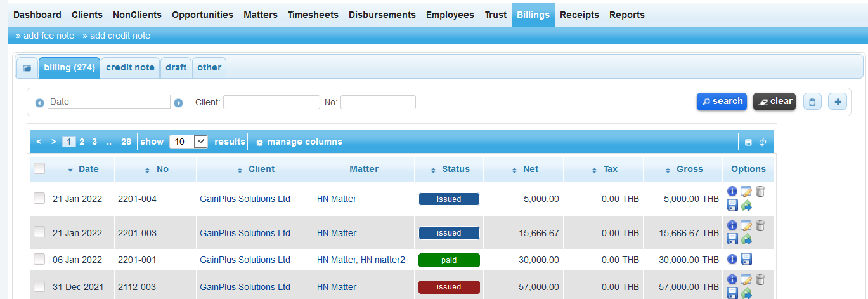
Task: Switch to the credit note tab
Action: pos(130,67)
